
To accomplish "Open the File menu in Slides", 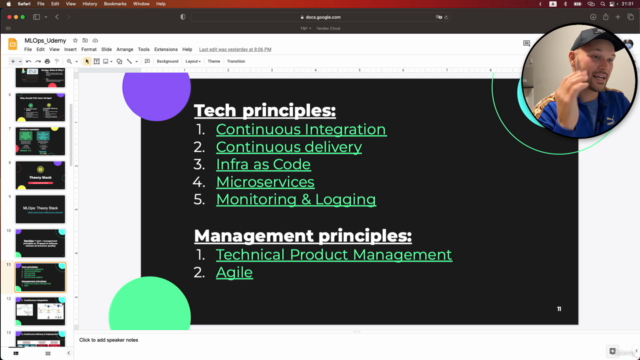I will (x=28, y=49).
